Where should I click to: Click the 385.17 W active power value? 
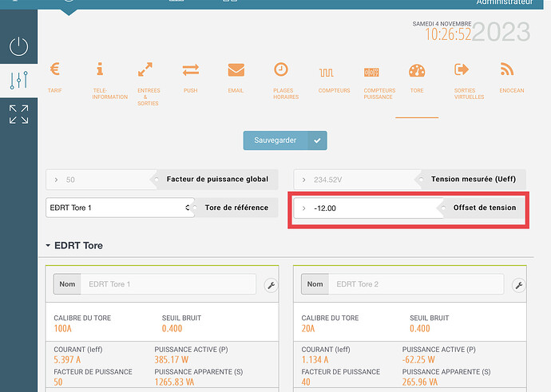pyautogui.click(x=172, y=360)
